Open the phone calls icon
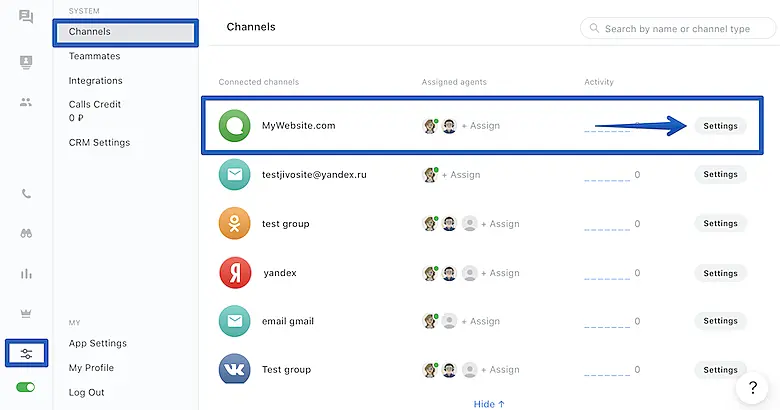 26,194
